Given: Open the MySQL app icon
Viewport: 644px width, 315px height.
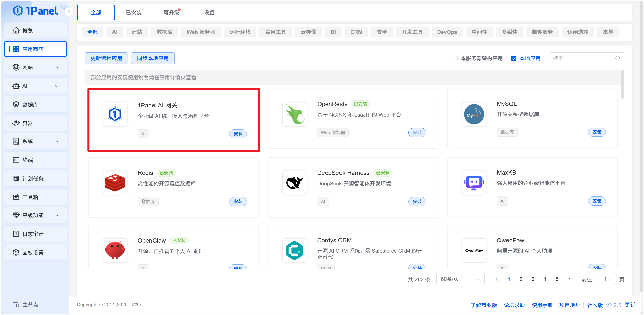Looking at the screenshot, I should (x=474, y=114).
